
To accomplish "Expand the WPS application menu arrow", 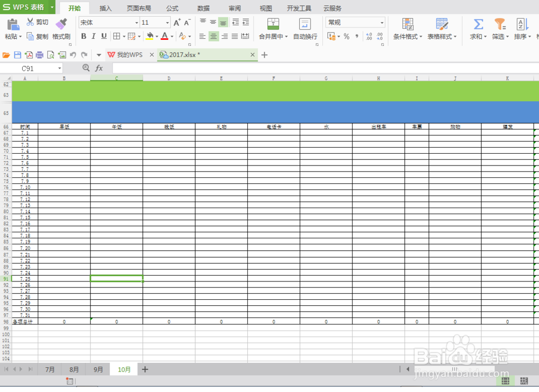I will click(52, 7).
